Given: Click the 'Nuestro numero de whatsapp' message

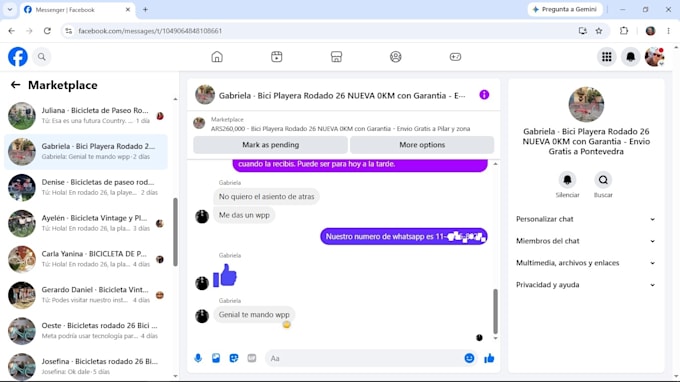Looking at the screenshot, I should coord(404,236).
